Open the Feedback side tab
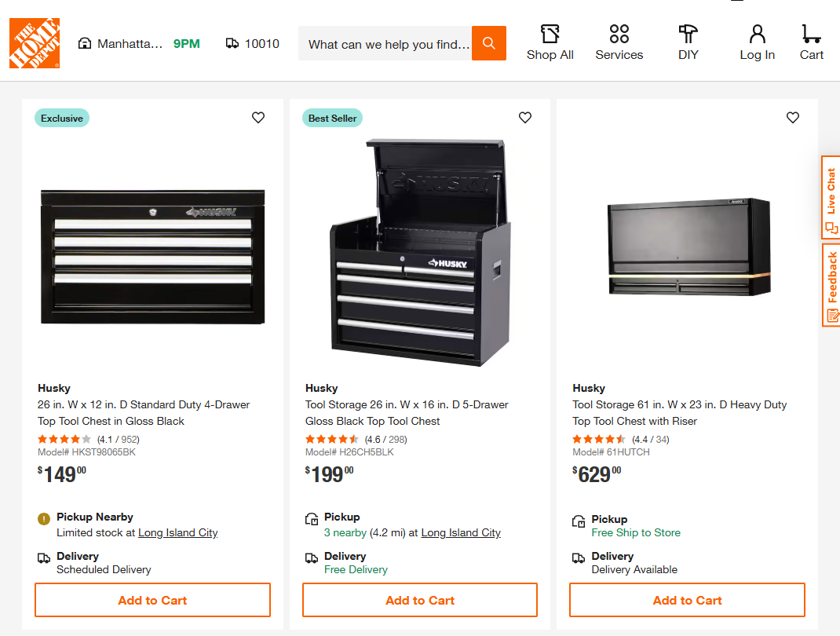The height and width of the screenshot is (636, 840). [x=831, y=284]
